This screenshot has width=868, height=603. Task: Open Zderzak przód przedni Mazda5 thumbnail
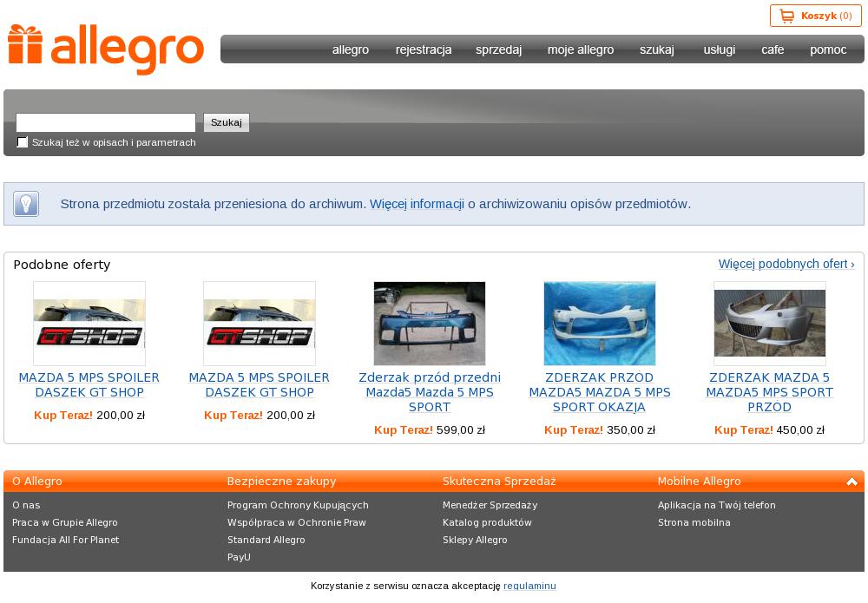pos(430,324)
